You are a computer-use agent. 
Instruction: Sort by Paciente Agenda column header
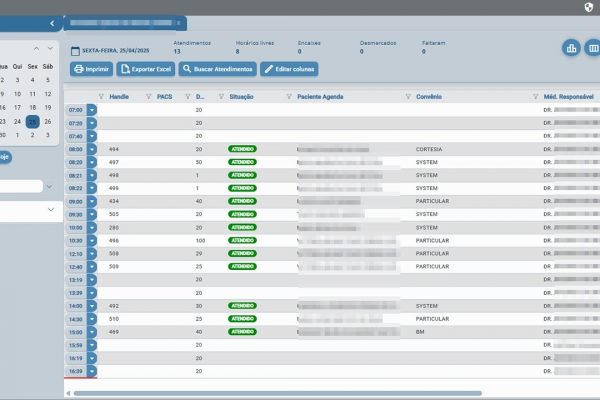[x=320, y=96]
